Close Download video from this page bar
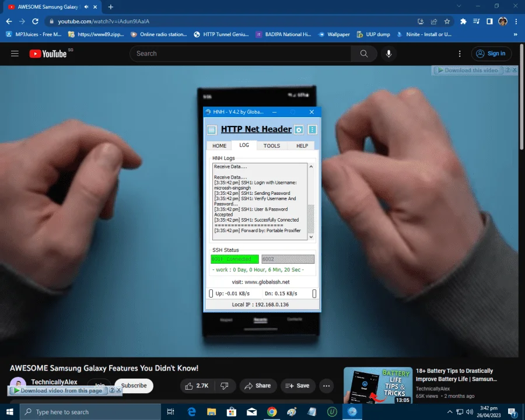This screenshot has height=420, width=525. click(x=119, y=390)
